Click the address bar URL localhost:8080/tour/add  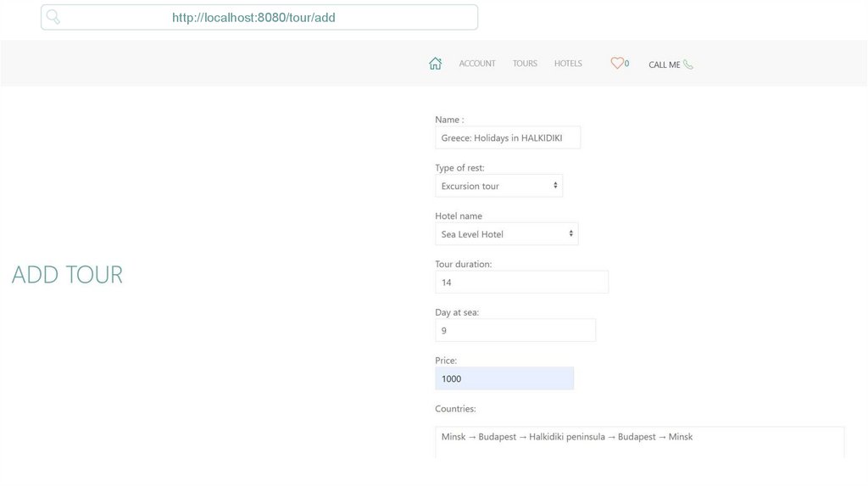click(253, 18)
